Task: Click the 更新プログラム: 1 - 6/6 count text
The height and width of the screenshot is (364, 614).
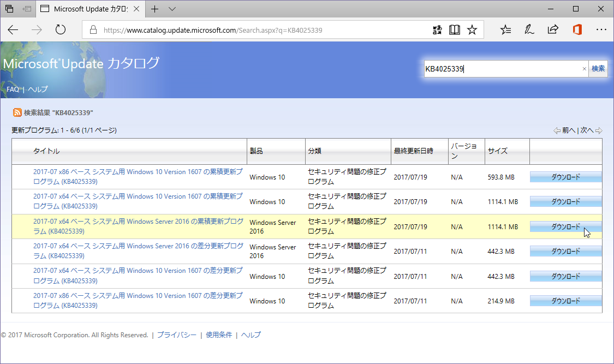Action: click(x=64, y=130)
